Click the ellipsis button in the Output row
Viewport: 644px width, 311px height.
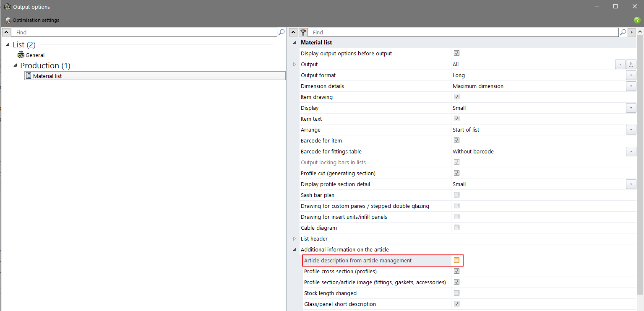(x=631, y=65)
